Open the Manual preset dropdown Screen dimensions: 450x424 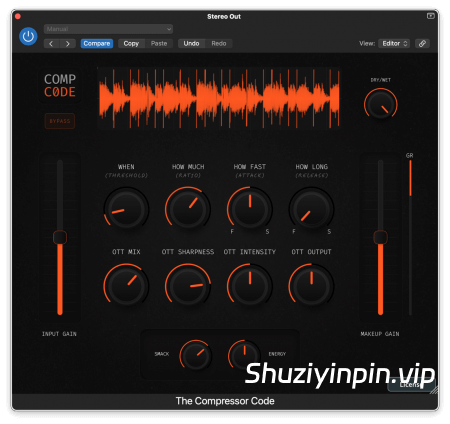(108, 29)
